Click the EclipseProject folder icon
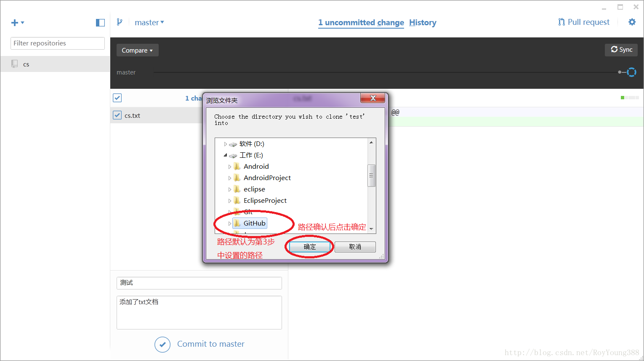Viewport: 644px width, 361px height. pos(237,201)
